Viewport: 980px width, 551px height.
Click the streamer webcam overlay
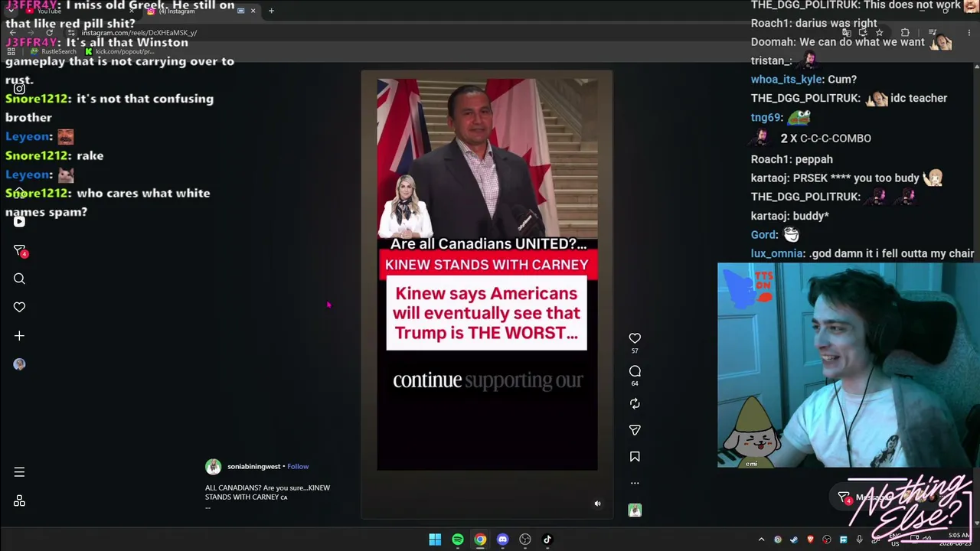(848, 365)
